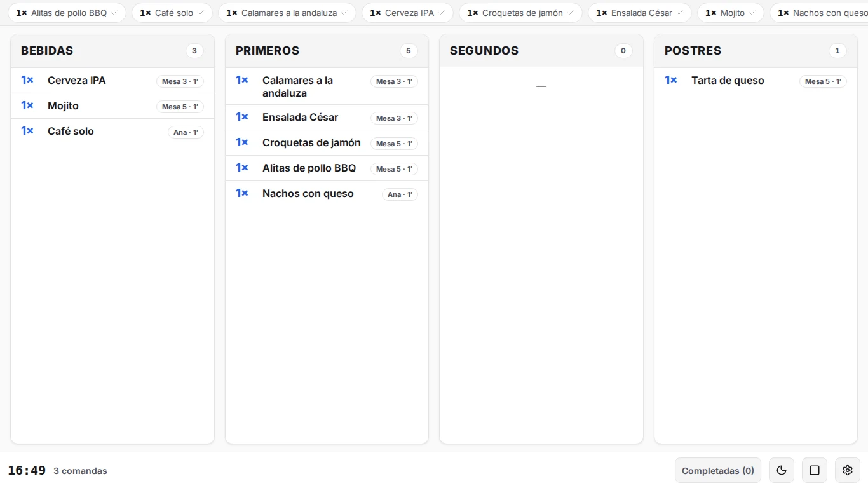Screen dimensions: 868x488
Task: Toggle dark mode with the moon icon
Action: point(782,471)
